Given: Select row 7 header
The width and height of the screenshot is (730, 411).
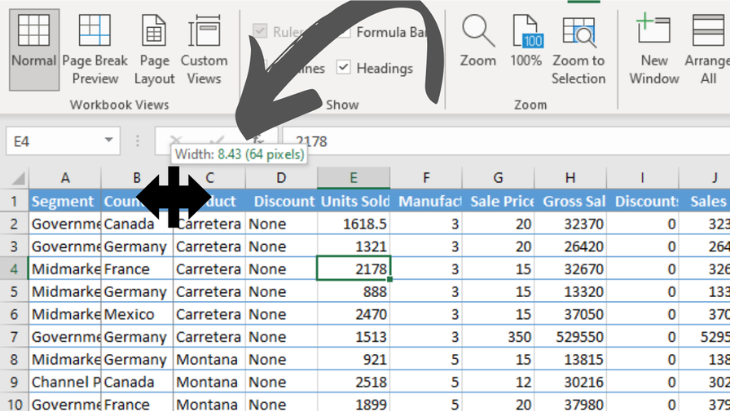Looking at the screenshot, I should point(14,337).
